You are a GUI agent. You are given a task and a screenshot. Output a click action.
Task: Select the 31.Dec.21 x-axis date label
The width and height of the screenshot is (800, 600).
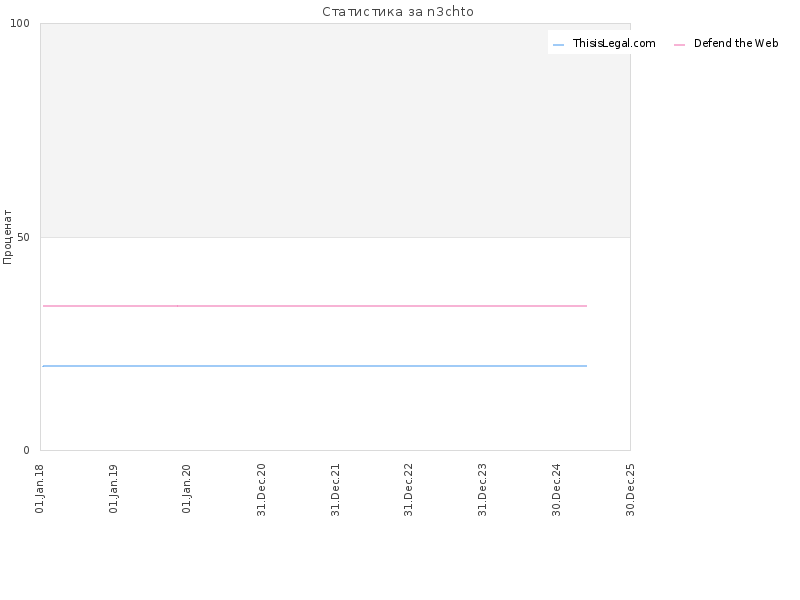335,489
